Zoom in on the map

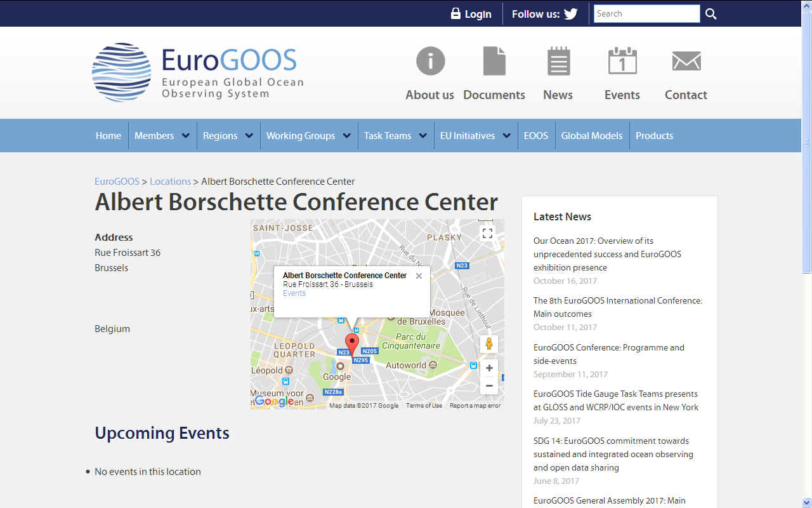coord(489,368)
